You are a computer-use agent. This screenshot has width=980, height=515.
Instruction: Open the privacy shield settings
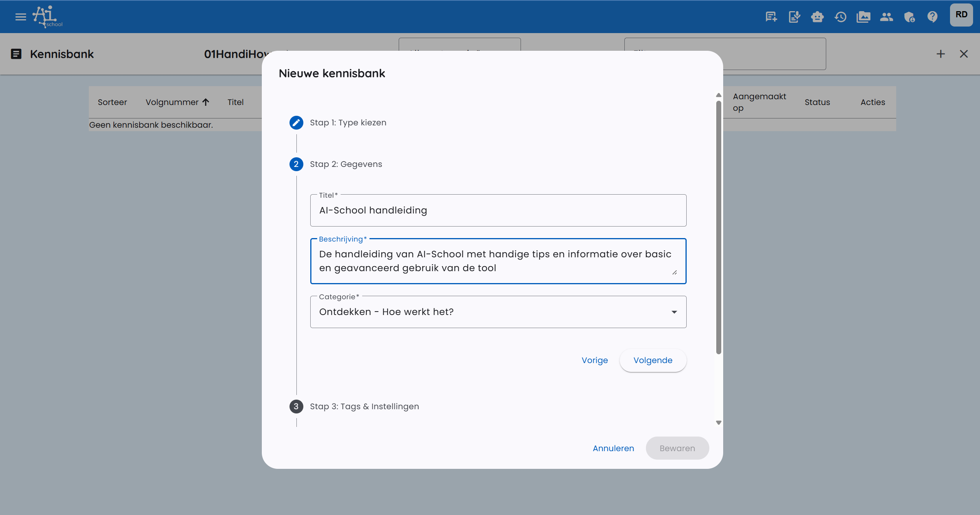coord(910,16)
